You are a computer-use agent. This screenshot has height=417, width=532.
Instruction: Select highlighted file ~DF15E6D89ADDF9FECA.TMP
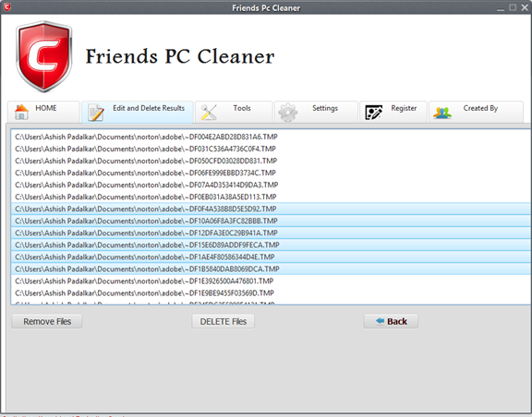click(271, 245)
